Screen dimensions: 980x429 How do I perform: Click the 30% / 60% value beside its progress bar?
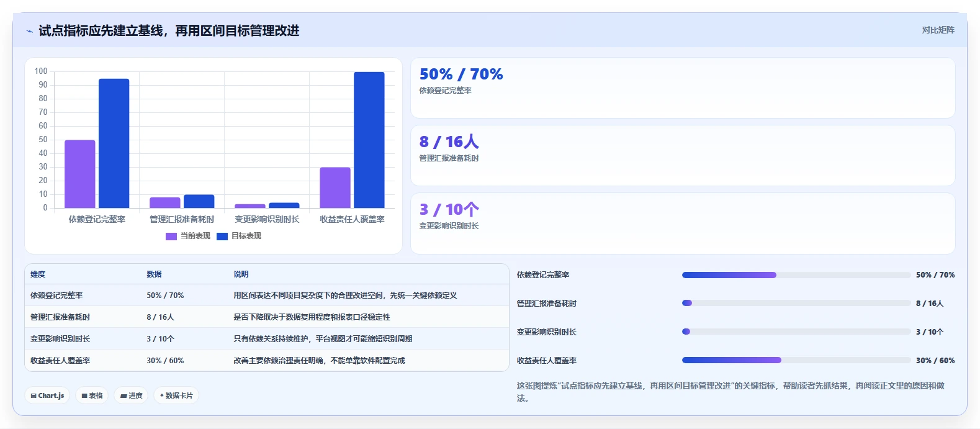(935, 361)
